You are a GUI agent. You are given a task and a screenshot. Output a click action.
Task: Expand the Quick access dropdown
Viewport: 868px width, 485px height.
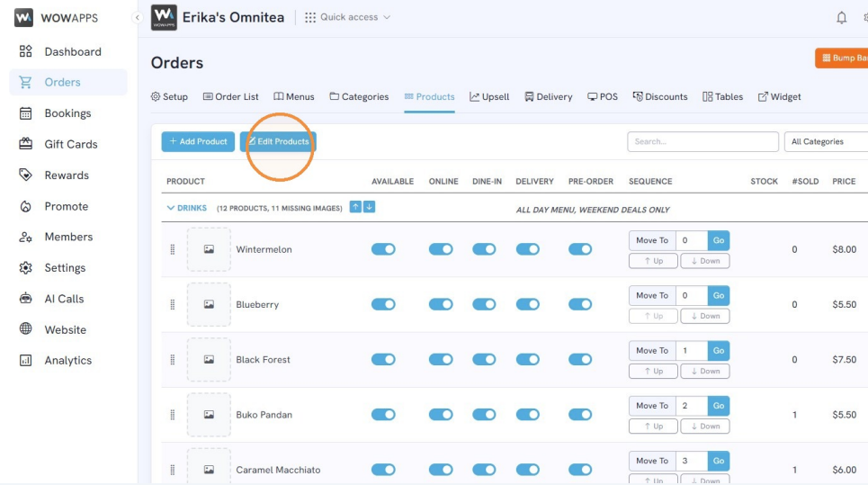click(x=347, y=17)
